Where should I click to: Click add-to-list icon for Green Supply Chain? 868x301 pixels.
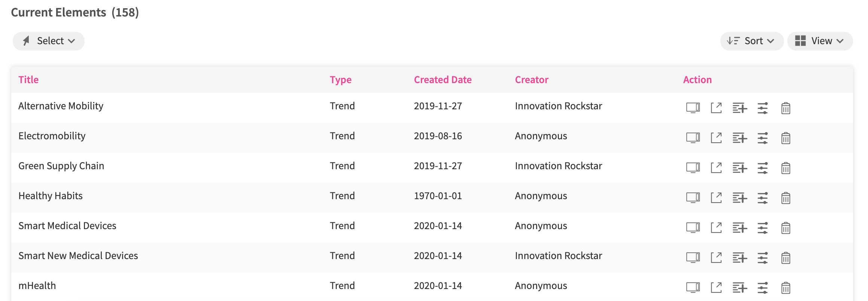point(739,168)
